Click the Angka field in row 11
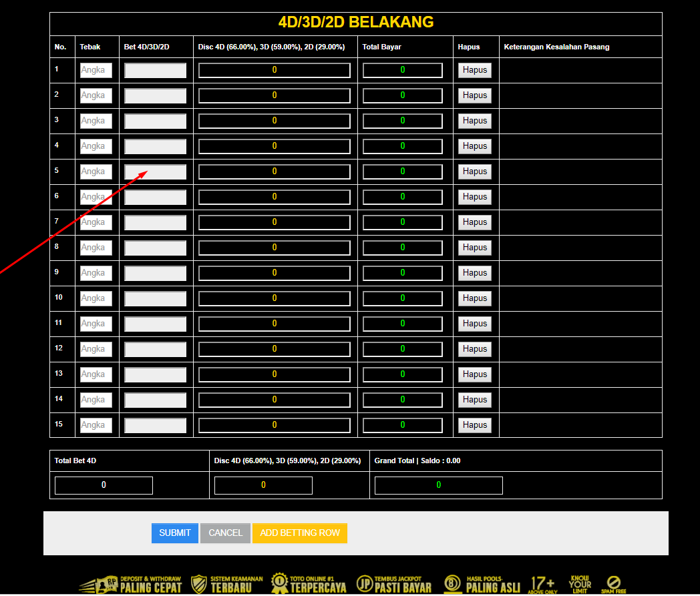Screen dimensions: 700x596 (x=96, y=324)
